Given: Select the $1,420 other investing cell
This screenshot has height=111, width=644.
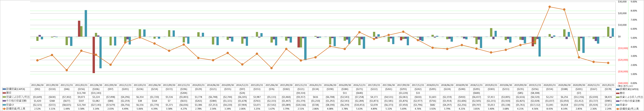Looking at the screenshot, I should (37, 101).
